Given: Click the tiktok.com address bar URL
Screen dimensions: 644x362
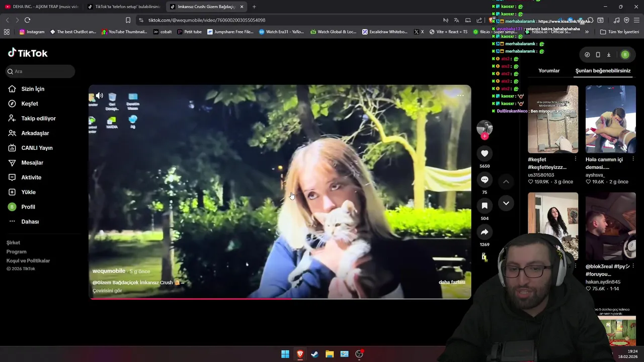Looking at the screenshot, I should tap(207, 20).
